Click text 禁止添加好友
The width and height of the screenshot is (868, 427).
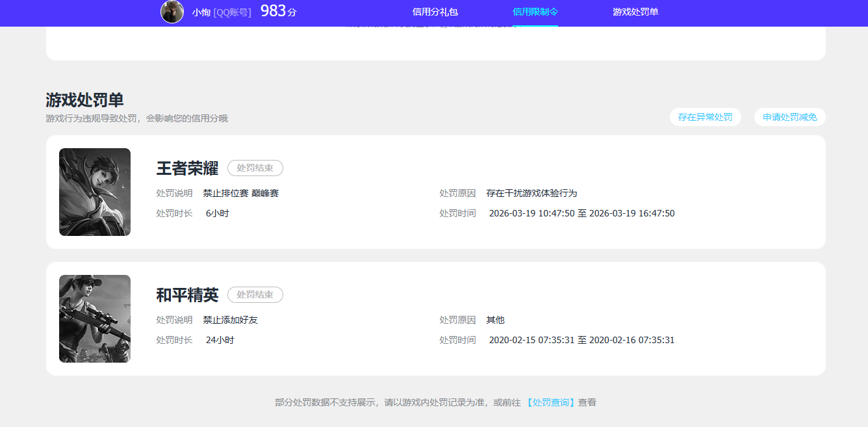[230, 320]
